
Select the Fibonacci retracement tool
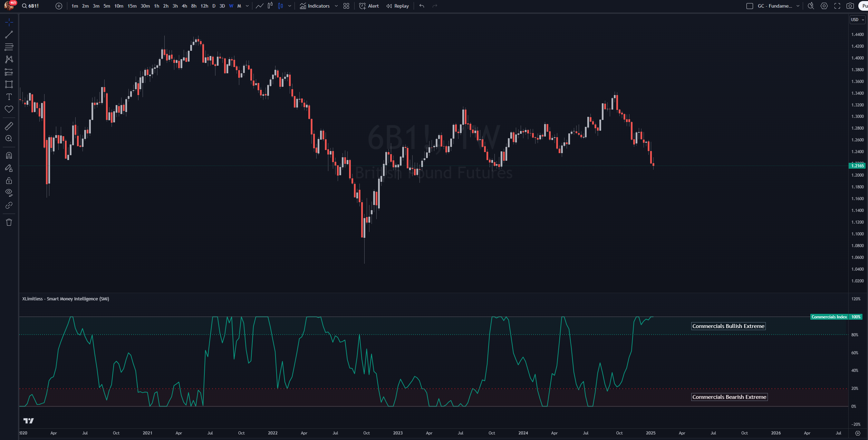point(9,47)
